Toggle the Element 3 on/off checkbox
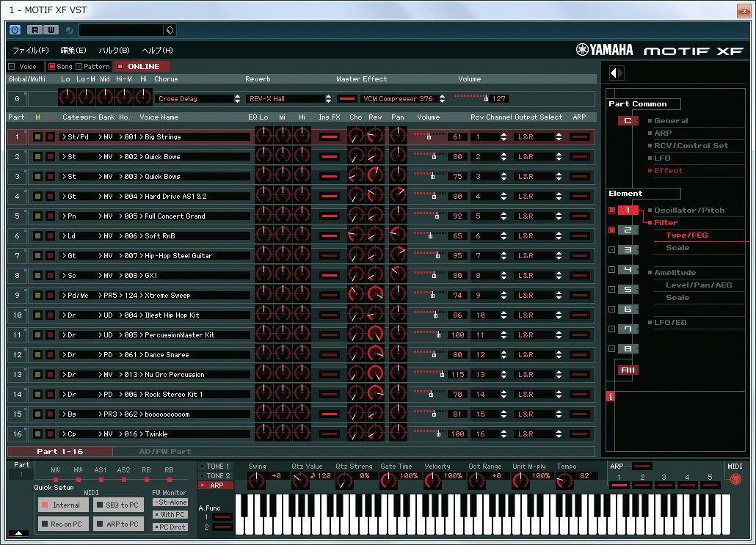 coord(611,250)
